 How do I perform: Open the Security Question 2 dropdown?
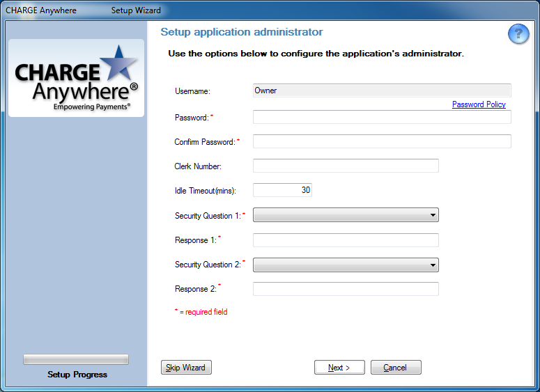[x=346, y=265]
